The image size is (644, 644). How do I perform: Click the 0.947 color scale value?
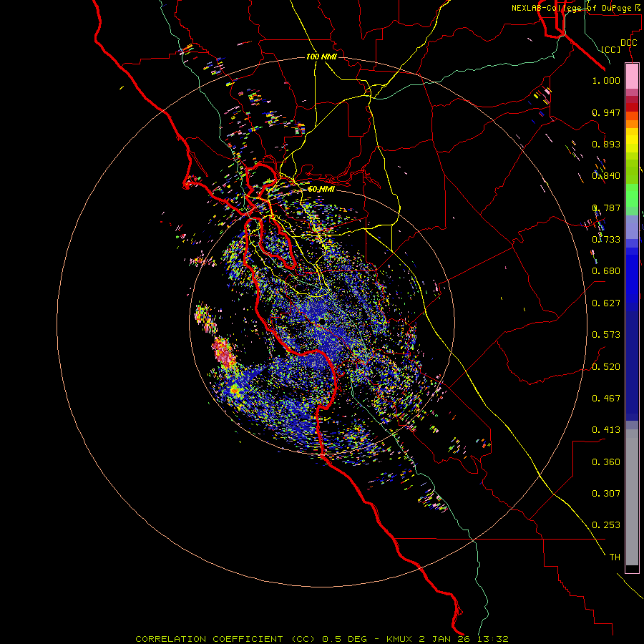click(606, 112)
